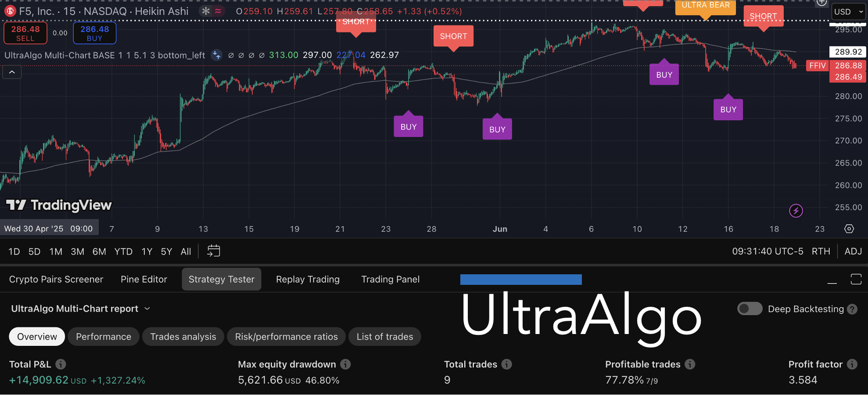868x395 pixels.
Task: Switch to the Trades analysis tab
Action: tap(183, 337)
